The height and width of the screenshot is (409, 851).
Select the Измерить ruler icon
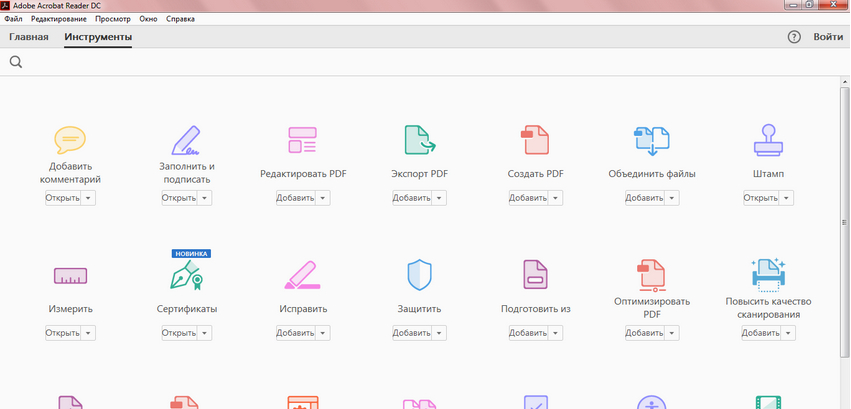coord(70,276)
